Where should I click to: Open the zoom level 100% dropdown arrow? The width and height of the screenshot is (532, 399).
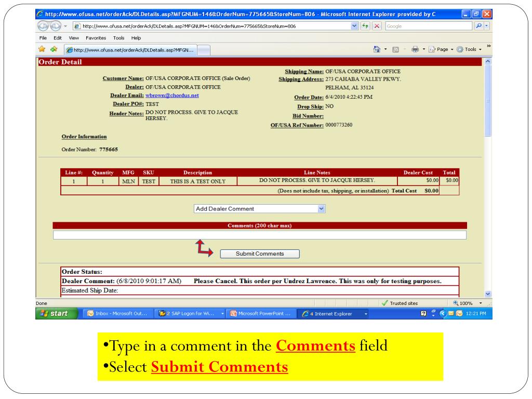[481, 303]
